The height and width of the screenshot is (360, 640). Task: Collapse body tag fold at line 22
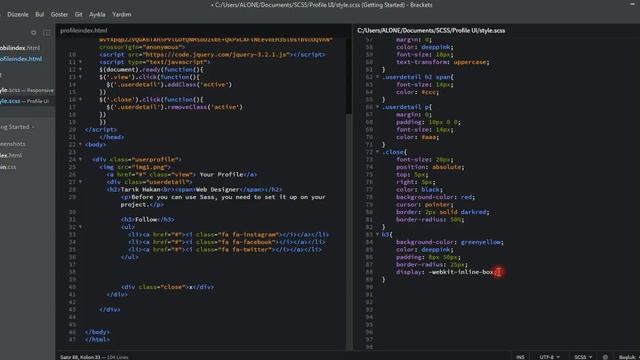(80, 144)
